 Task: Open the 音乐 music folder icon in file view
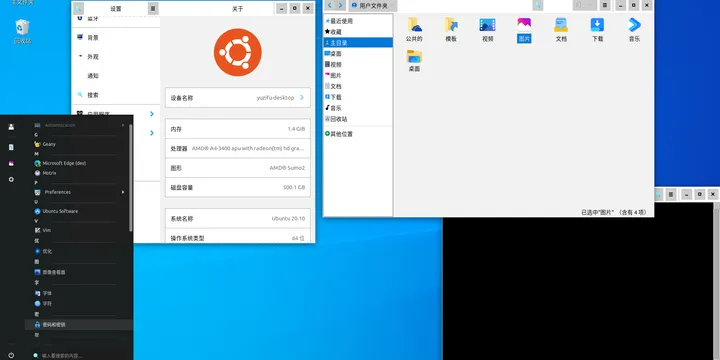click(x=634, y=30)
